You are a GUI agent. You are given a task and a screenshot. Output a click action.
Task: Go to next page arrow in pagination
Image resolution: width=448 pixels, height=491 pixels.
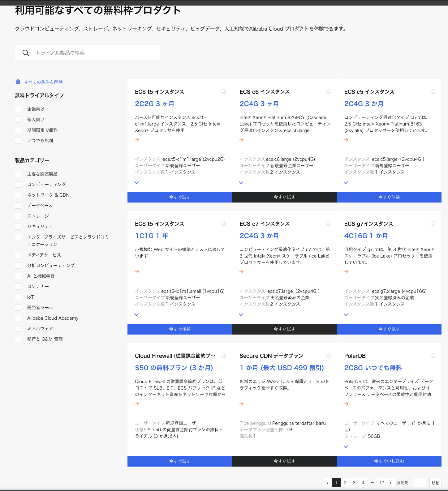tap(390, 483)
